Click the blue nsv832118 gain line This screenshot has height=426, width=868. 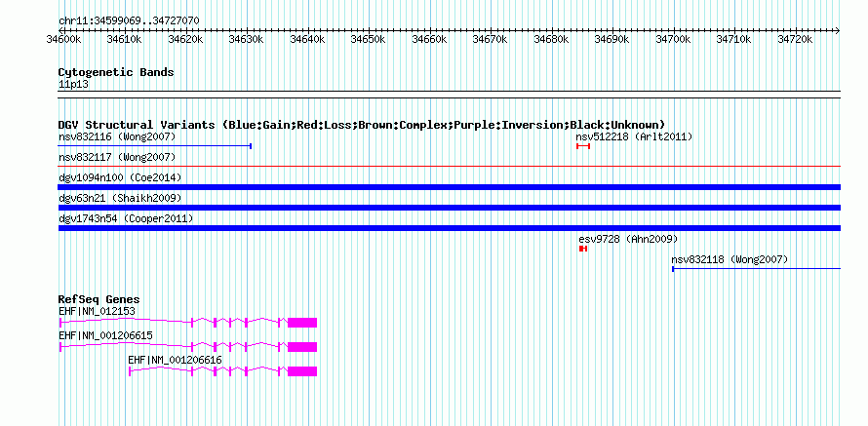(x=756, y=269)
